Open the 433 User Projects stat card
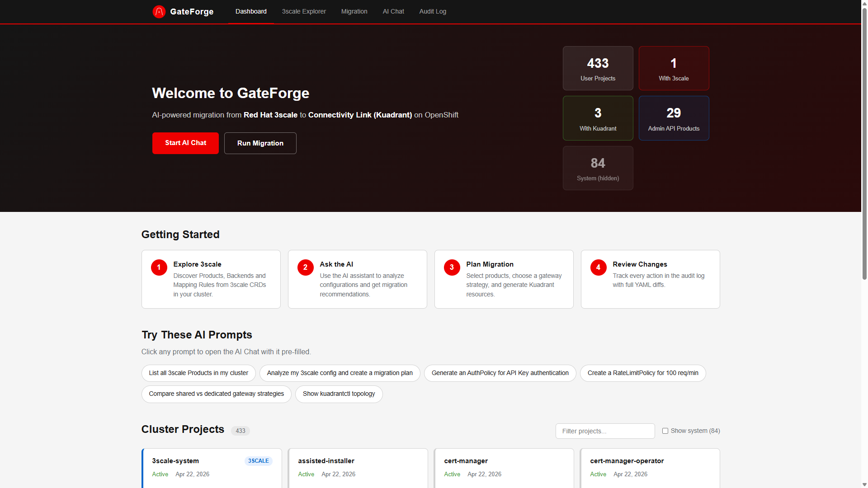Viewport: 868px width, 488px height. click(x=598, y=68)
